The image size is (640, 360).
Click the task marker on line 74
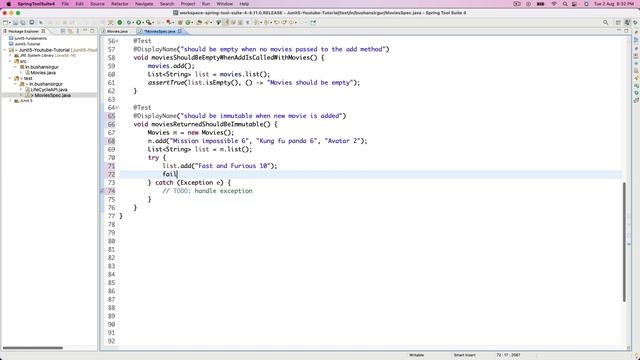102,191
